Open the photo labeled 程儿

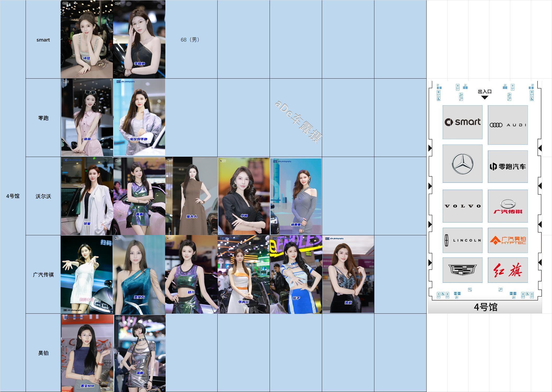coord(191,274)
